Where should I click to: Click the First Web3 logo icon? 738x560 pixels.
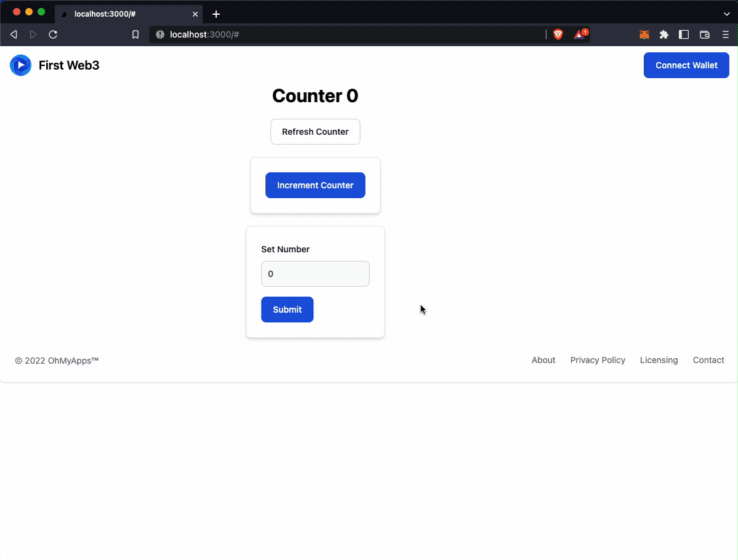[21, 65]
